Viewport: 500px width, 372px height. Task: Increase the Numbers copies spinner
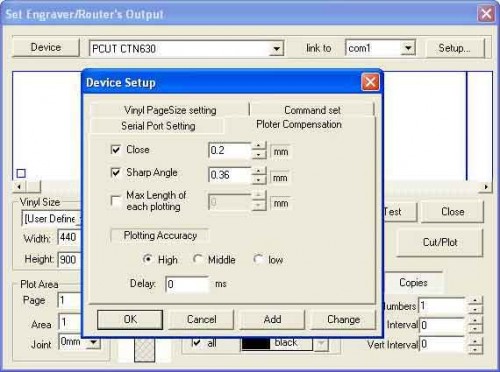click(x=475, y=301)
